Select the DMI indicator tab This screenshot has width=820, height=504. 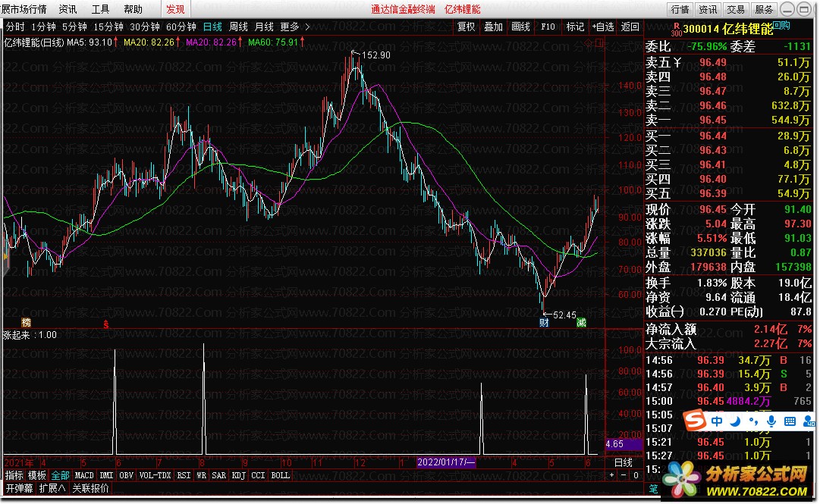point(106,475)
